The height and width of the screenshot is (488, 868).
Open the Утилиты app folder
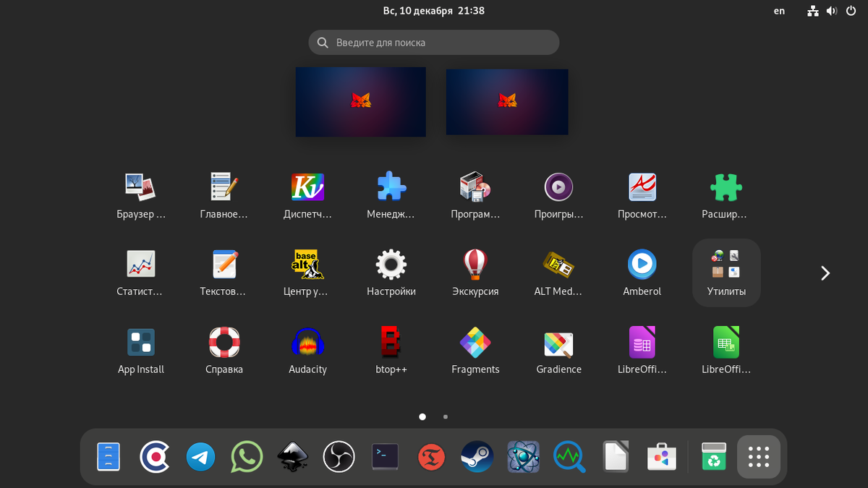[726, 273]
